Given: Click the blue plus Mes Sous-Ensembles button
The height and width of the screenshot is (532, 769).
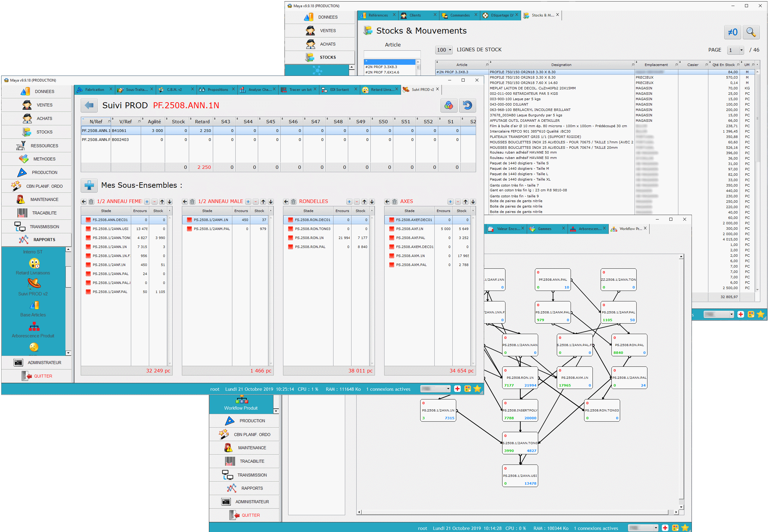Looking at the screenshot, I should [x=89, y=185].
